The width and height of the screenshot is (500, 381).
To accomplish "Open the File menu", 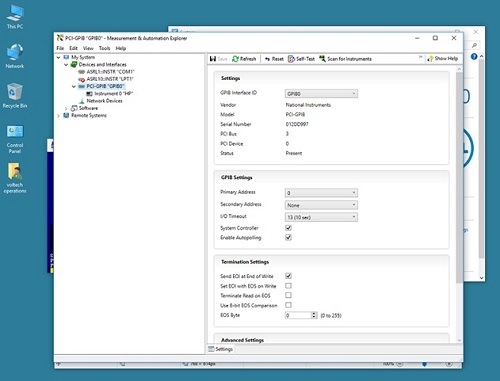I will click(60, 48).
